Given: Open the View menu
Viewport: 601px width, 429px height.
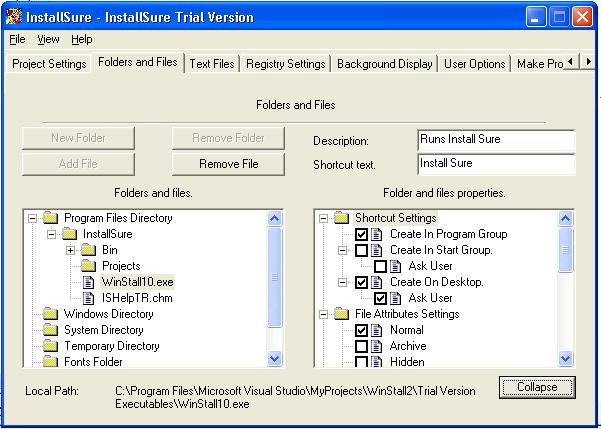Looking at the screenshot, I should coord(48,39).
